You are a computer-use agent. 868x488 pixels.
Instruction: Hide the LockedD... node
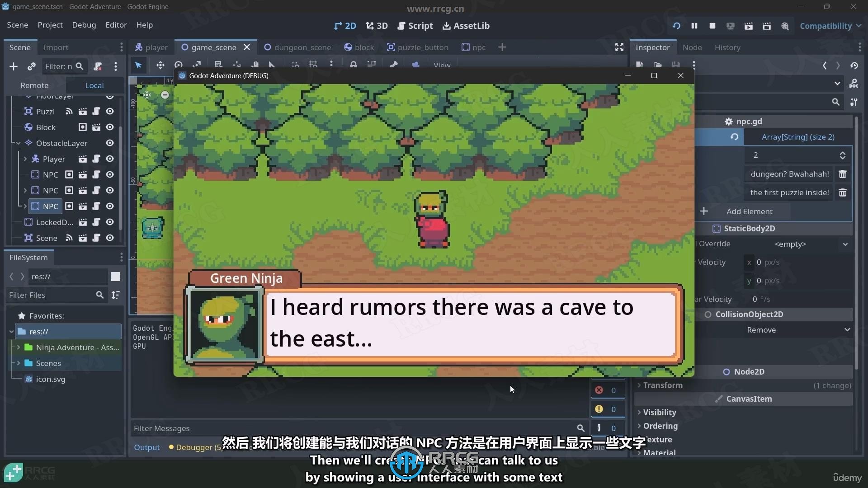tap(110, 222)
